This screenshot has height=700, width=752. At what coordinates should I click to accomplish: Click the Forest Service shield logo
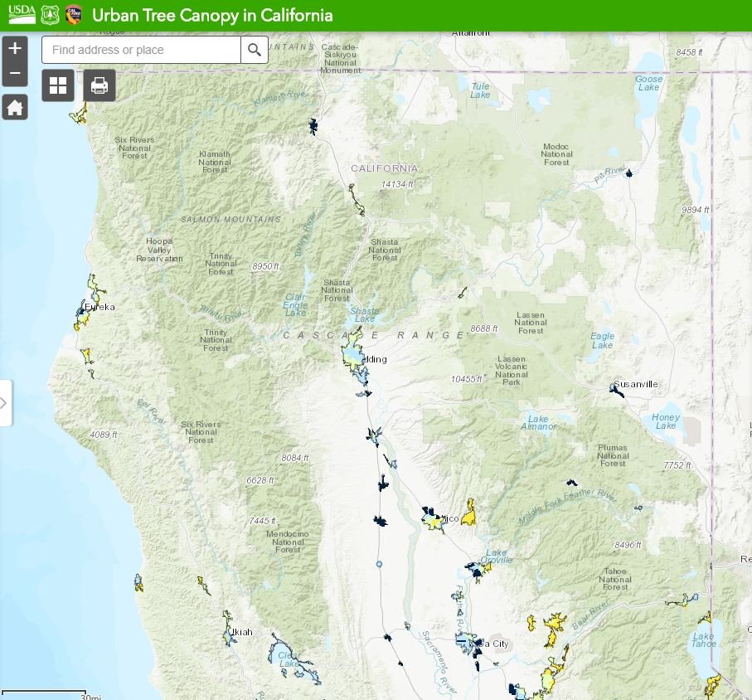click(50, 15)
